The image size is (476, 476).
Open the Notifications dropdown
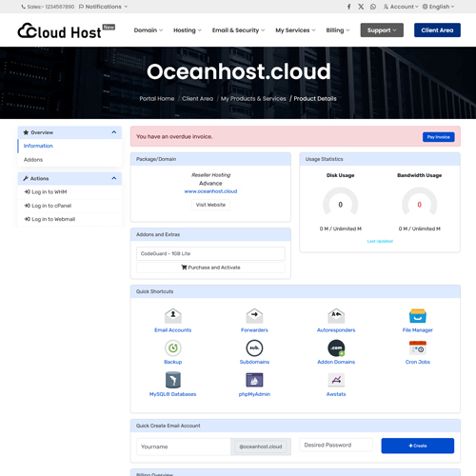tap(103, 7)
